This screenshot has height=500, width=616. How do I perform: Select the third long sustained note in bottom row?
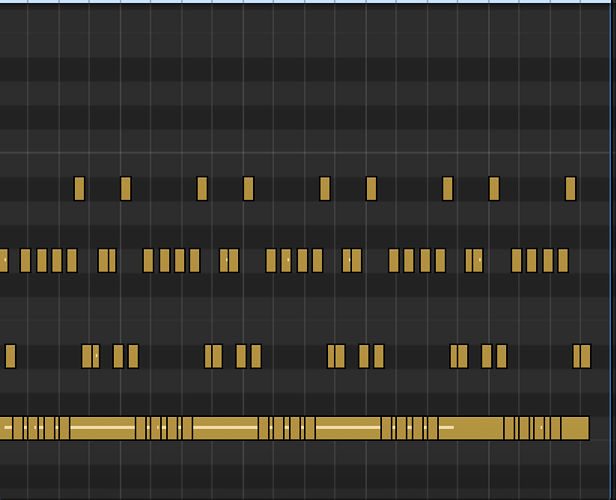348,428
